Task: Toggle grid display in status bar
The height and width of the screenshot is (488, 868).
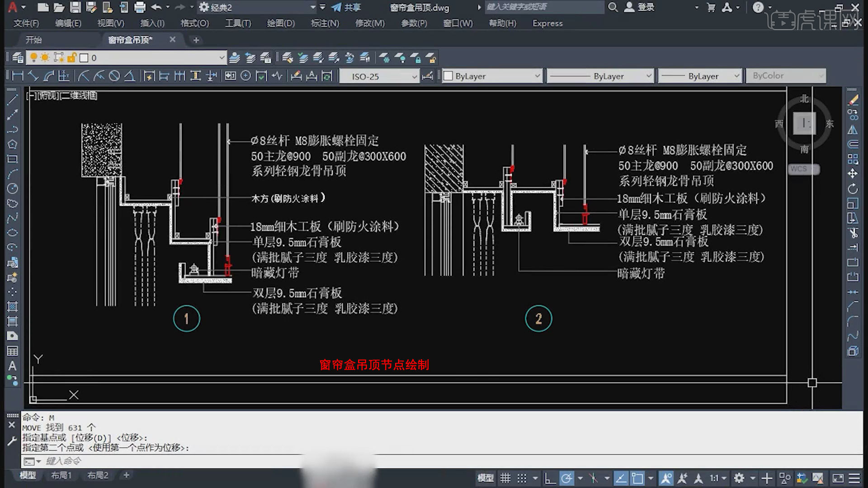Action: pos(505,478)
